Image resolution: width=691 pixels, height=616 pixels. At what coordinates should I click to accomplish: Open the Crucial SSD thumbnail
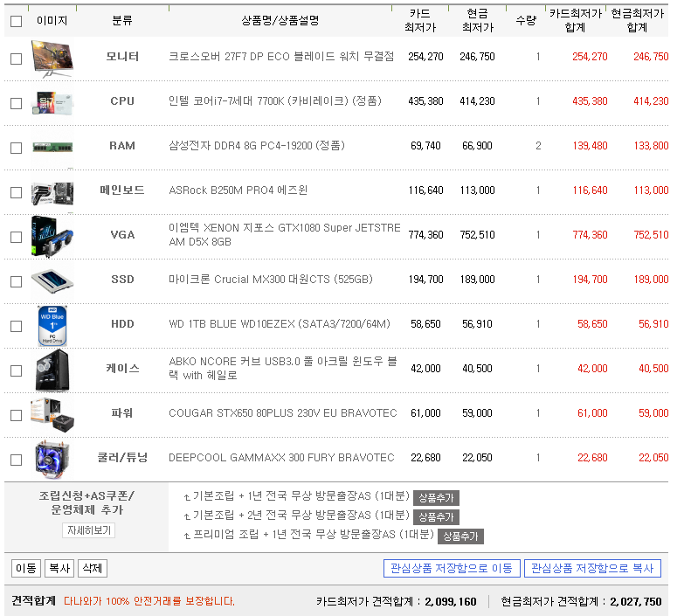(x=52, y=280)
